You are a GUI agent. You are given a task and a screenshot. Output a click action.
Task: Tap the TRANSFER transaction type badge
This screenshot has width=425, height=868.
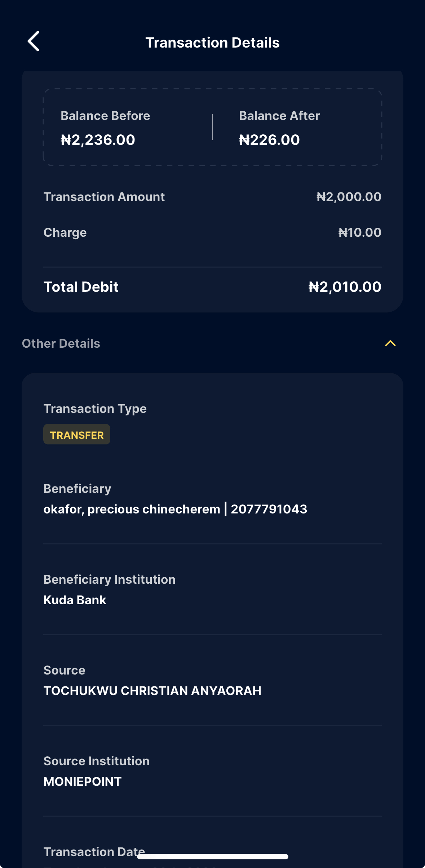[77, 435]
